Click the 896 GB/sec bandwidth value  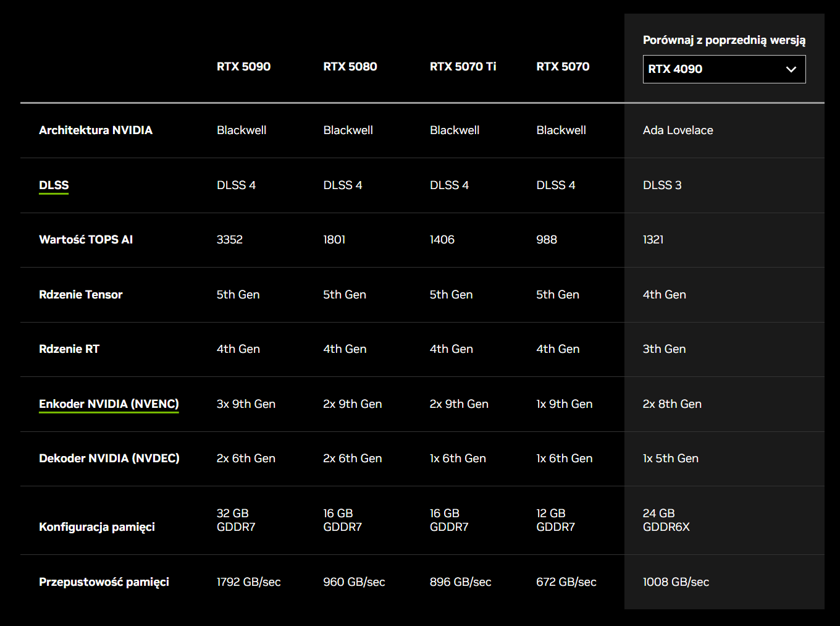pyautogui.click(x=461, y=582)
